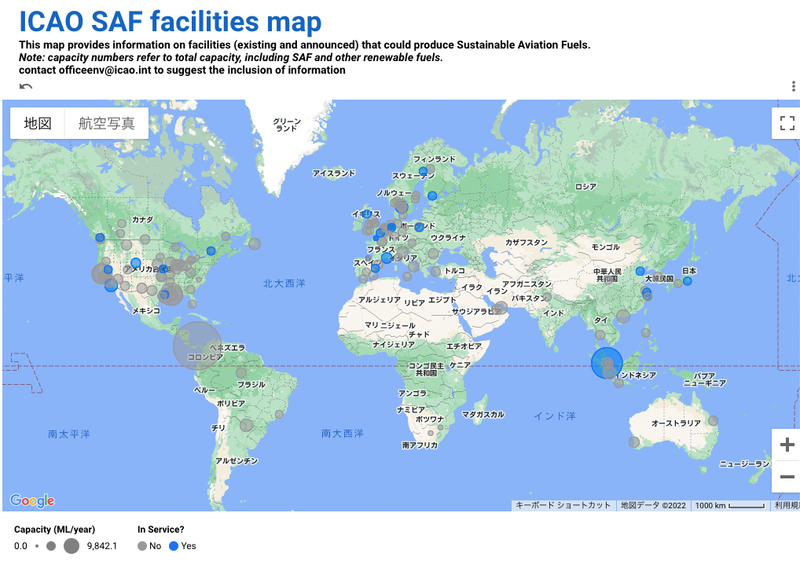Click the Capacity (ML/year) legend title
The width and height of the screenshot is (800, 567).
(x=55, y=529)
